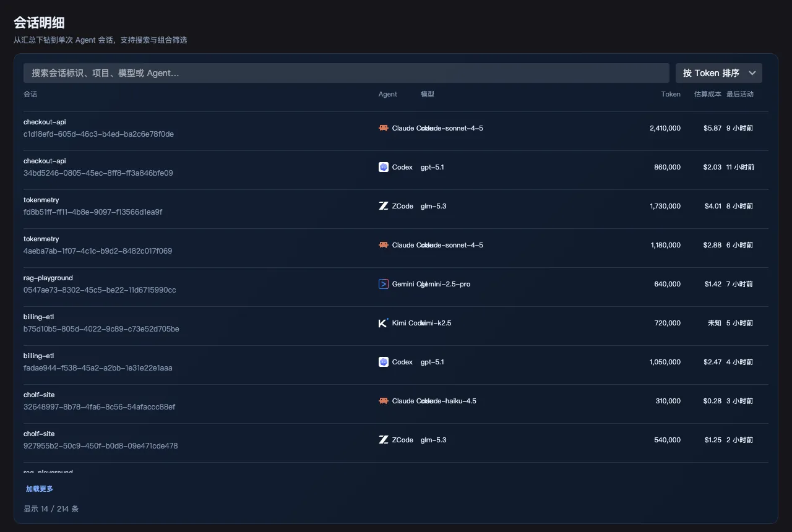Click Gemini CLI icon in rag-playground row
792x532 pixels.
(x=384, y=284)
